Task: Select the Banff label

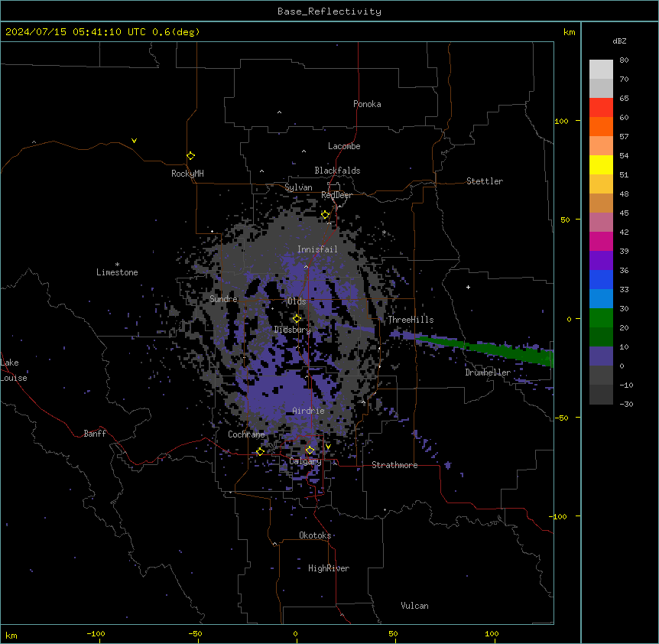Action: click(x=95, y=434)
